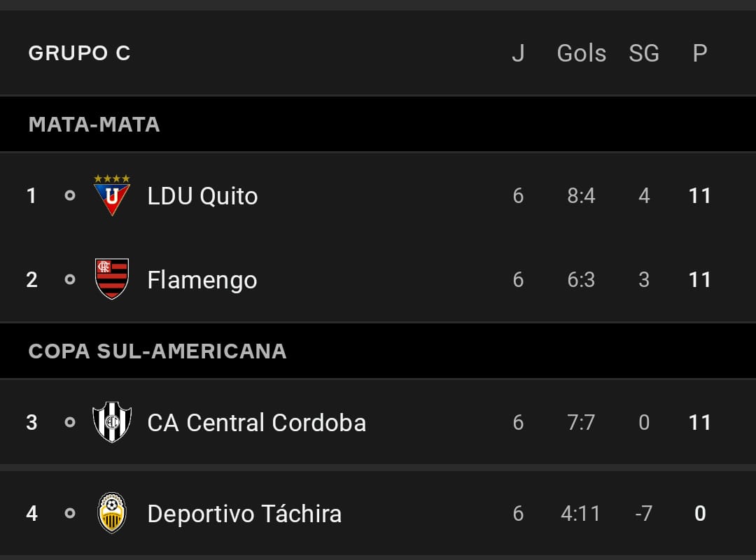This screenshot has height=560, width=756.
Task: Click the COPA SUL-AMERICANA section label
Action: click(x=157, y=351)
